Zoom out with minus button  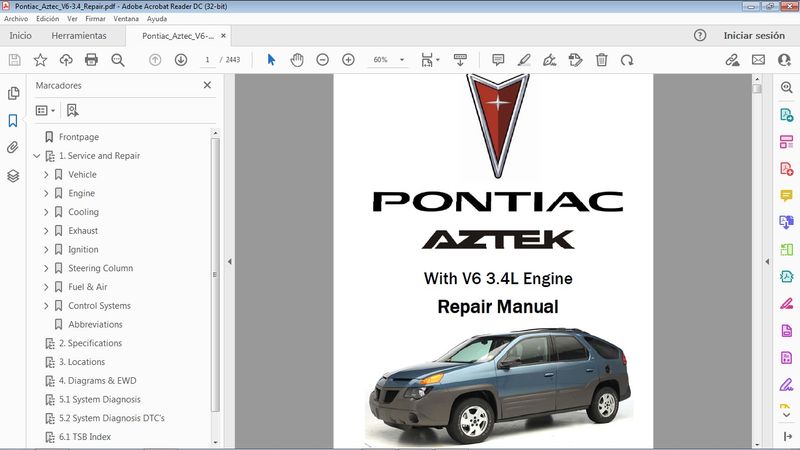coord(322,60)
